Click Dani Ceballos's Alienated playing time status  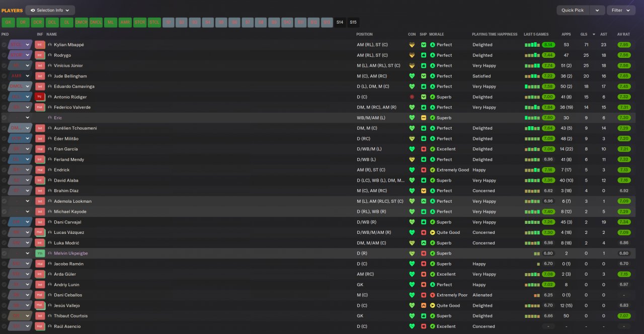(x=482, y=295)
